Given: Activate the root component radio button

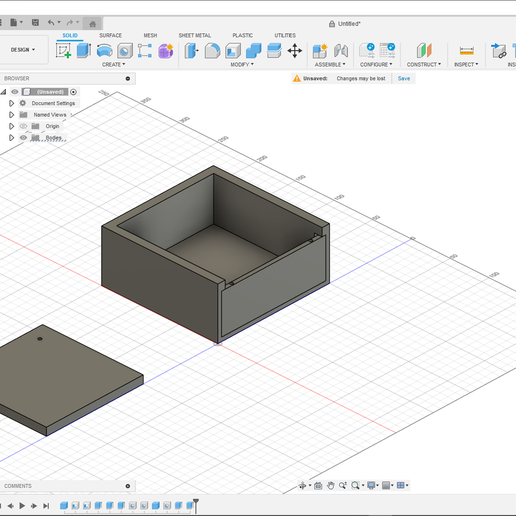Looking at the screenshot, I should click(x=74, y=92).
